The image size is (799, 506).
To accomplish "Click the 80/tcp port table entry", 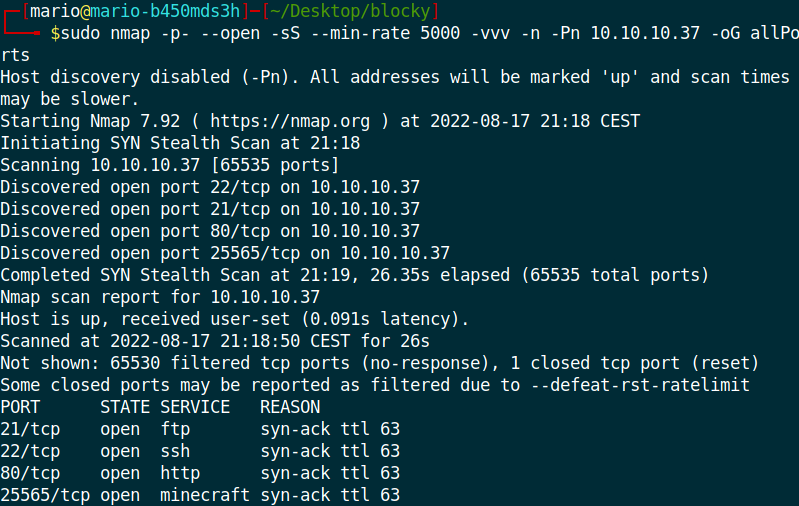I will click(x=30, y=473).
